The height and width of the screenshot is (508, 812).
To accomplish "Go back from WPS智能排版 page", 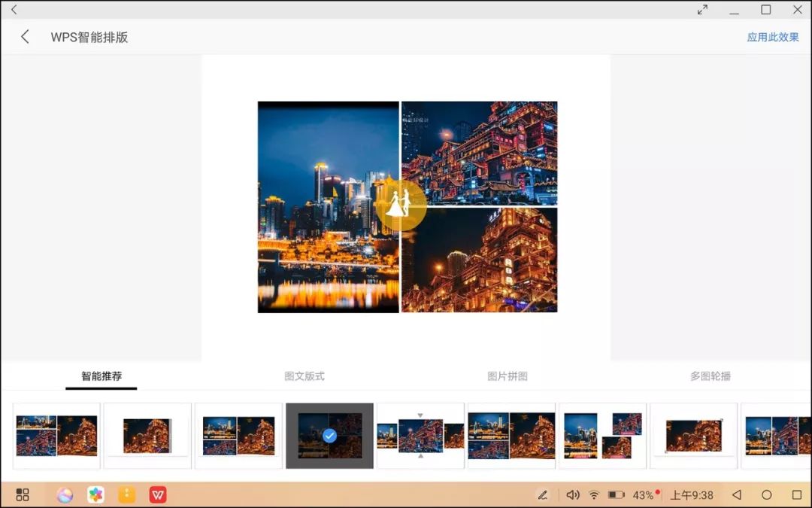I will [x=25, y=37].
